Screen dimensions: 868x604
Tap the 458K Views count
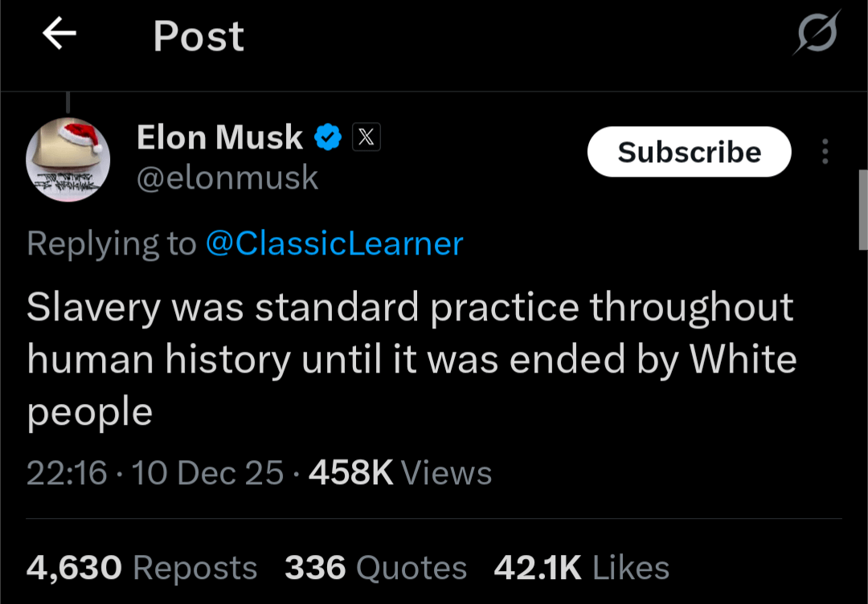pyautogui.click(x=400, y=472)
